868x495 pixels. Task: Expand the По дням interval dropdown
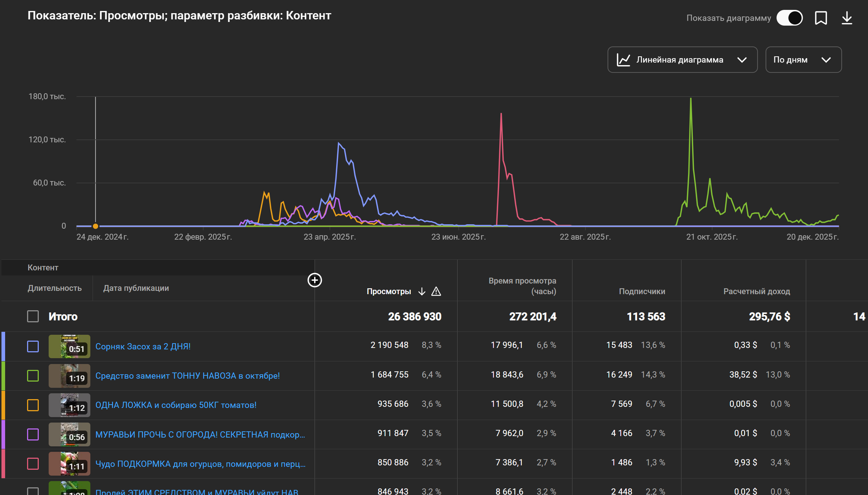coord(803,60)
